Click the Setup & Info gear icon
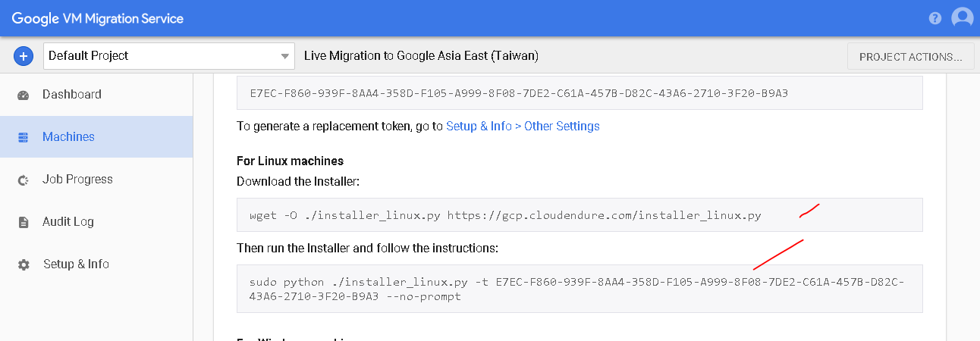The width and height of the screenshot is (980, 341). point(24,264)
